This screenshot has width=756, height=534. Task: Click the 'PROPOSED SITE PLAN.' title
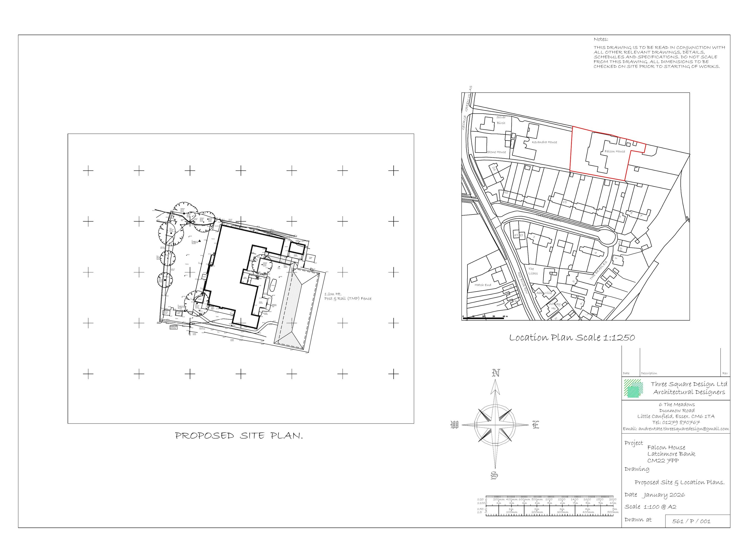click(x=239, y=436)
